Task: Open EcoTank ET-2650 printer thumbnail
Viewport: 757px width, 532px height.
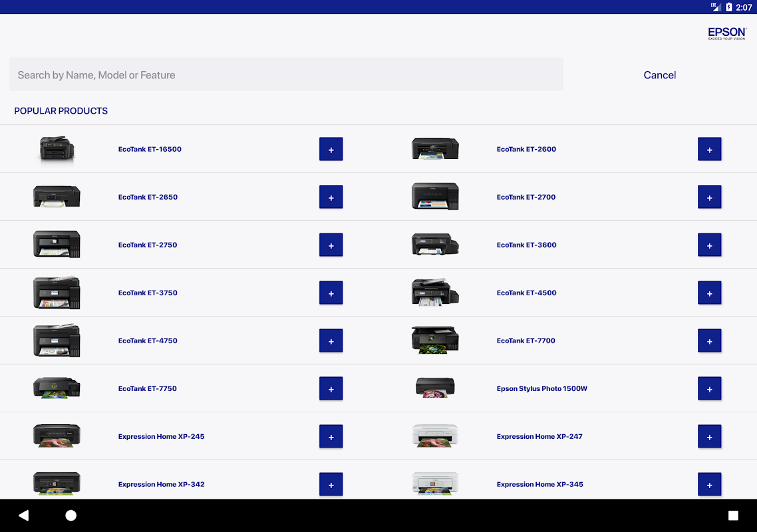Action: [57, 196]
